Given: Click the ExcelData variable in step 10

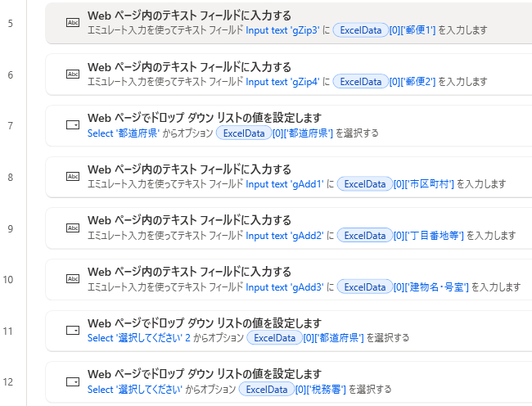Looking at the screenshot, I should point(364,286).
